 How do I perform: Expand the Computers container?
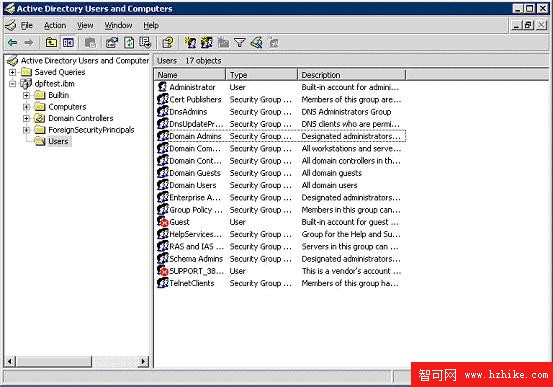26,107
